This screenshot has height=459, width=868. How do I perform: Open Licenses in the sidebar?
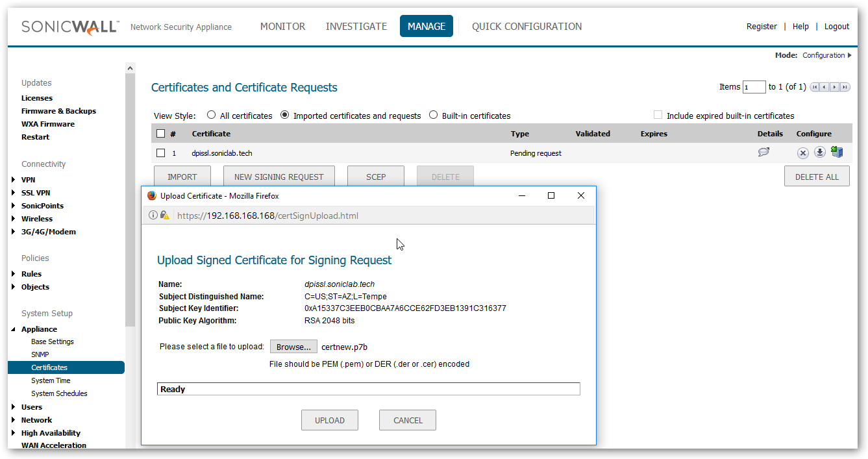37,98
